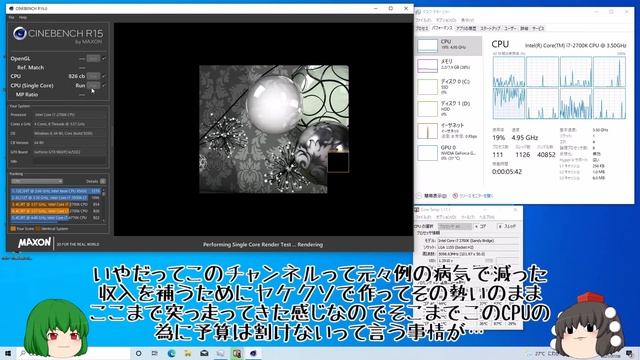Image resolution: width=640 pixels, height=360 pixels.
Task: Open the Windows Start menu
Action: pos(7,353)
